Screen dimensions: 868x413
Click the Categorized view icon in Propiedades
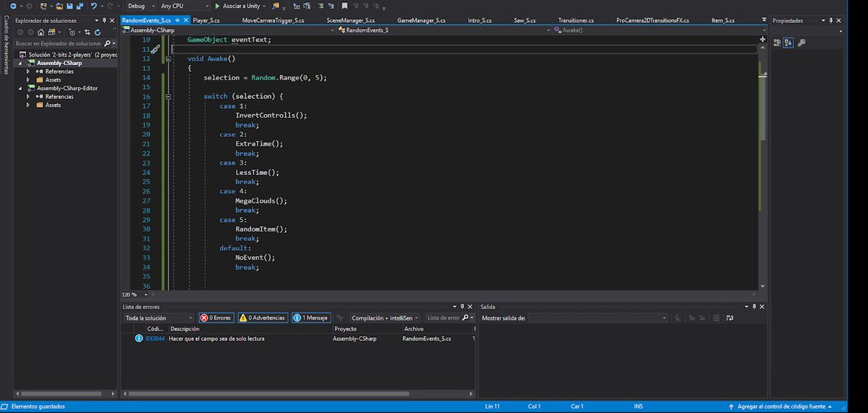777,43
